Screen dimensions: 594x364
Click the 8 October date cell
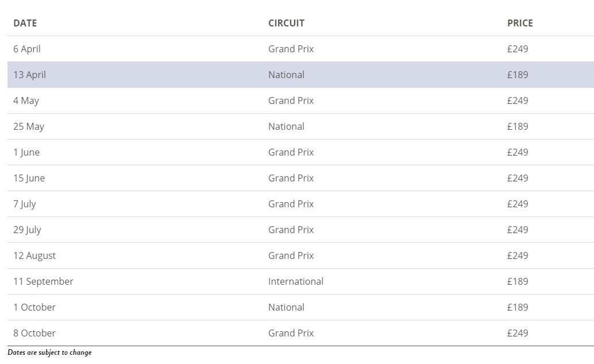pyautogui.click(x=34, y=333)
